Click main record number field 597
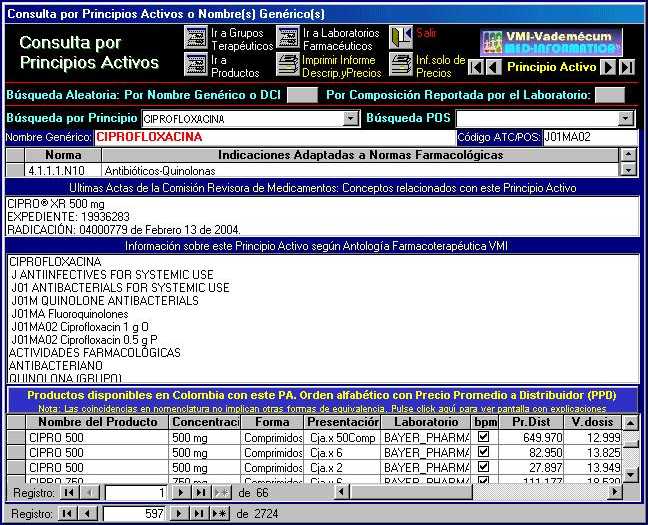648x525 pixels. click(134, 514)
